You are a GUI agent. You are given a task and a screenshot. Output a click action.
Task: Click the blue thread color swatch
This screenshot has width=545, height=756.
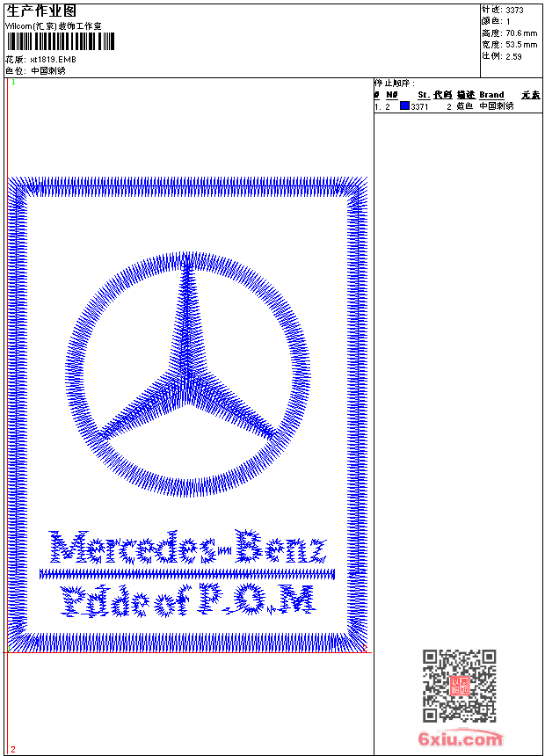pyautogui.click(x=404, y=105)
